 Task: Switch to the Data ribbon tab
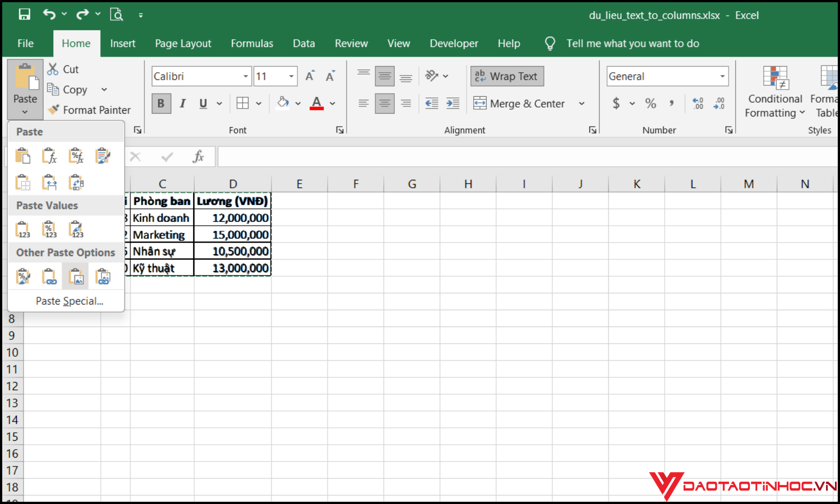click(304, 44)
